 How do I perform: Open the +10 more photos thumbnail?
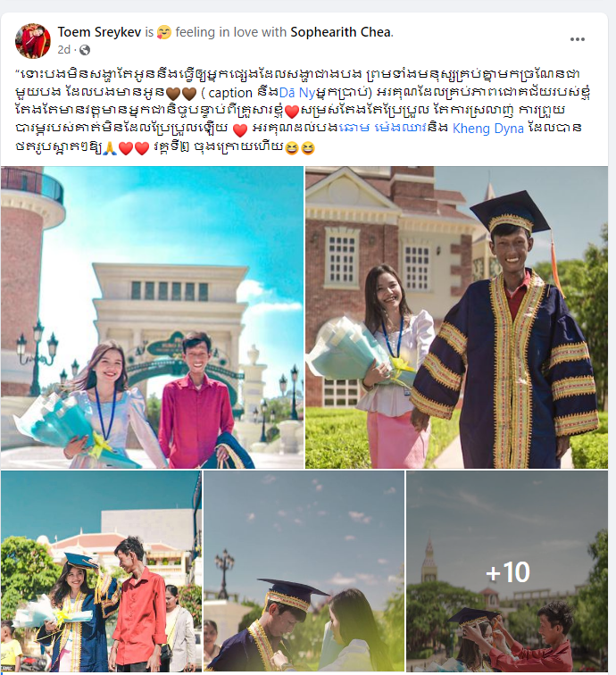[507, 571]
